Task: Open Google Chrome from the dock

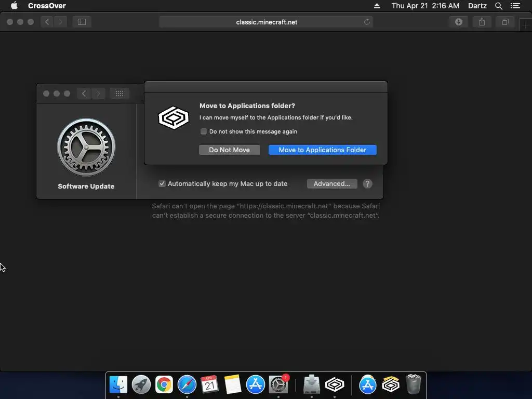Action: coord(164,385)
